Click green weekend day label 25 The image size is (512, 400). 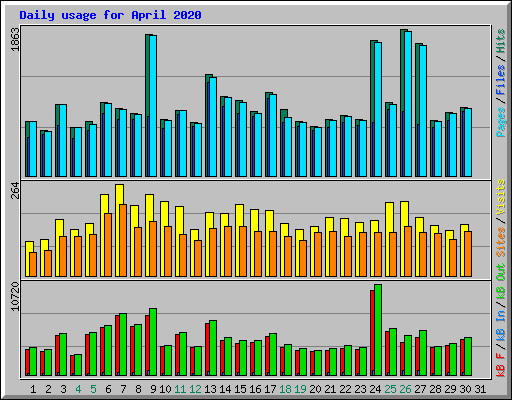click(390, 389)
